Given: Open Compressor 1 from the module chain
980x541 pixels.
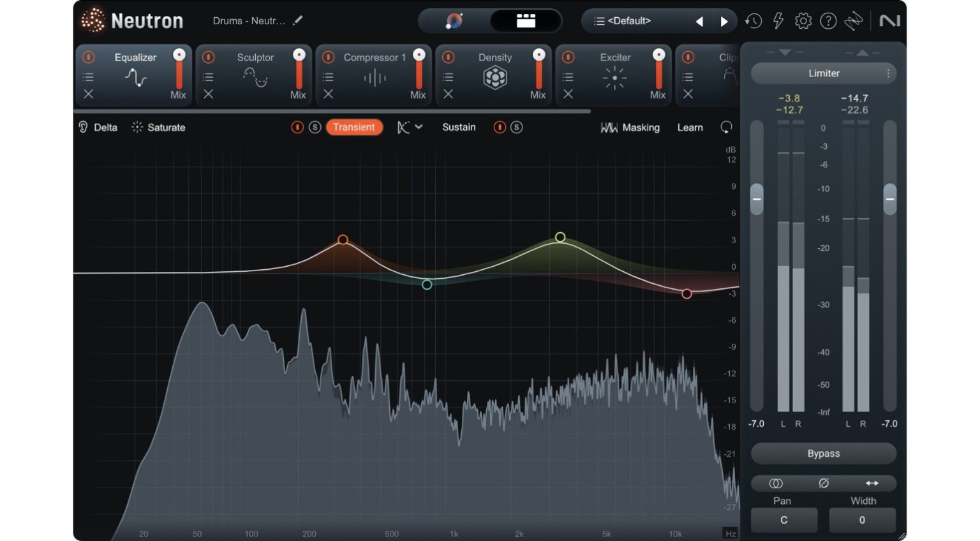Looking at the screenshot, I should click(x=373, y=57).
